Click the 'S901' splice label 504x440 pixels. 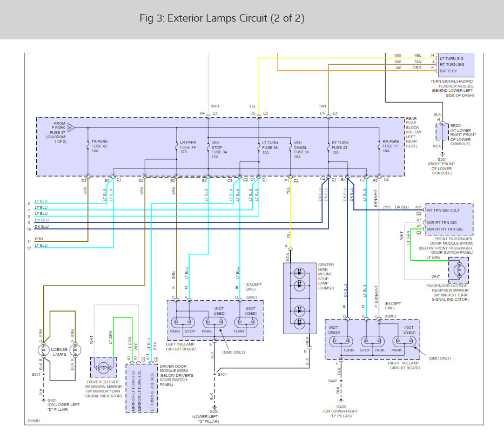(x=36, y=375)
